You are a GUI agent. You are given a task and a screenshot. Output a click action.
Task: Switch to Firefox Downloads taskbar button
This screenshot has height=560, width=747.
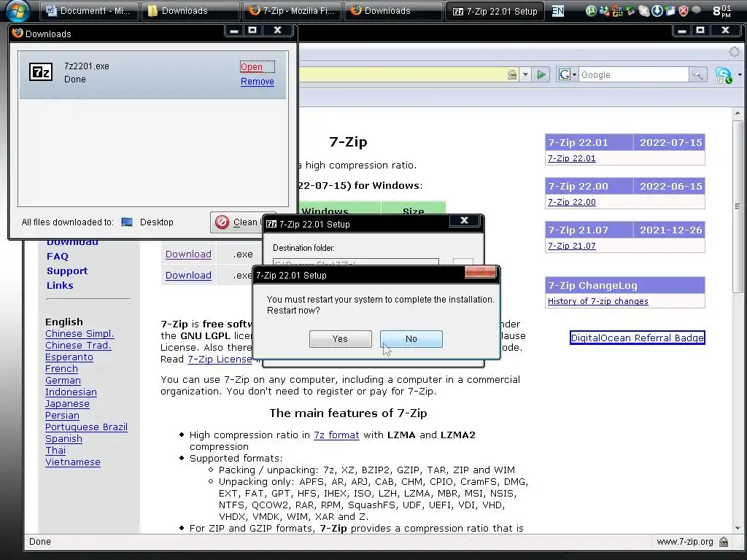pyautogui.click(x=393, y=10)
